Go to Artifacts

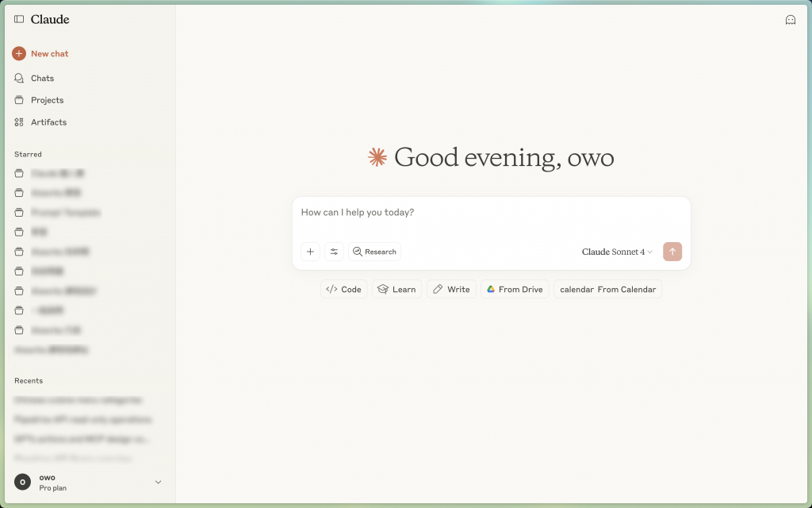click(x=40, y=122)
